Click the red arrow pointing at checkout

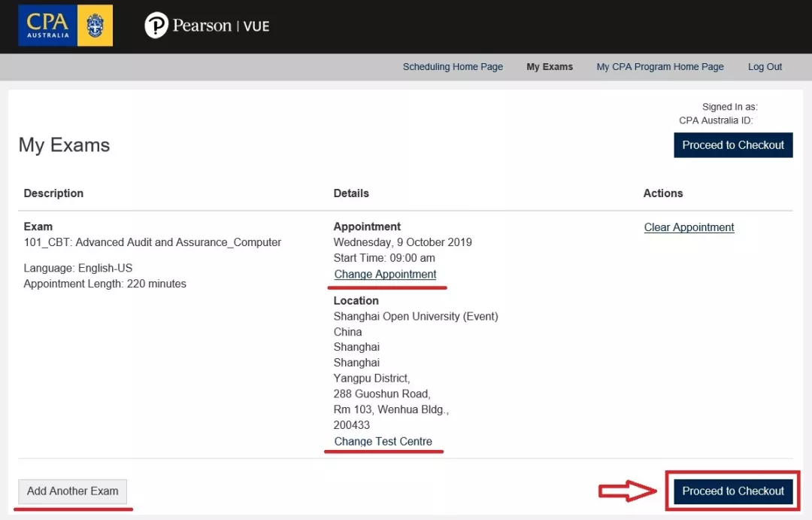(x=627, y=491)
